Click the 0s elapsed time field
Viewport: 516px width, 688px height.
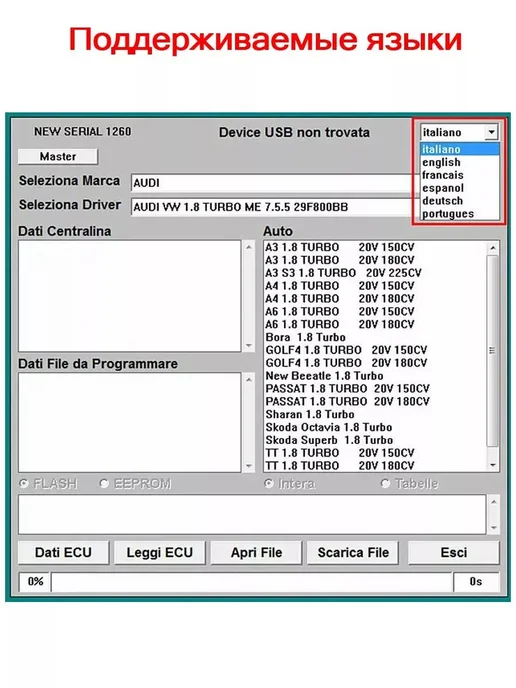coord(476,582)
